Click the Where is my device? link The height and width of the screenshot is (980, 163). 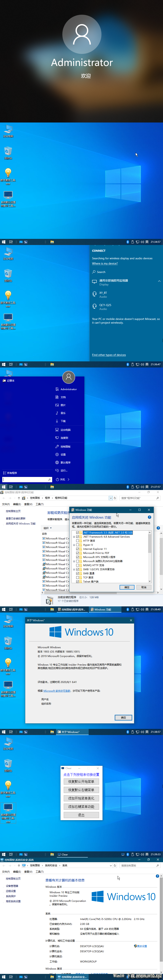105,263
